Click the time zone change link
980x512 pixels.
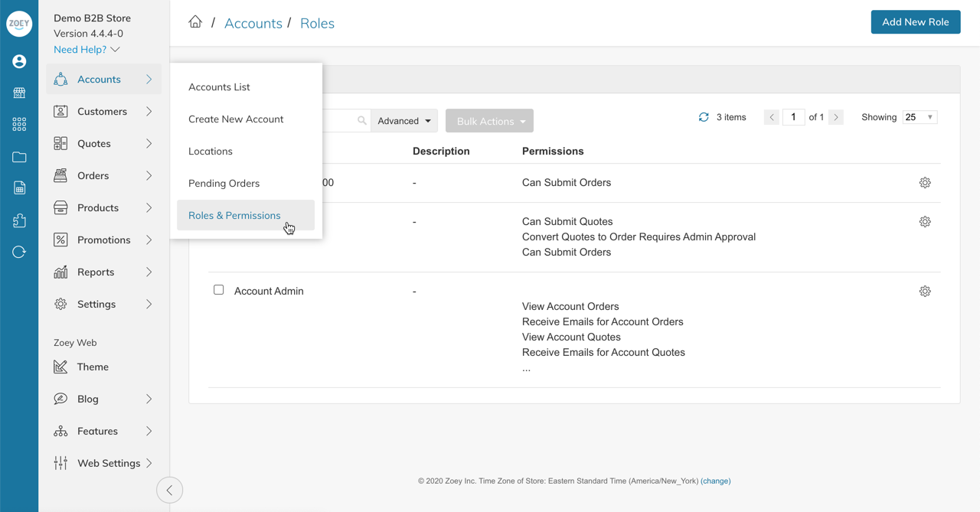point(715,481)
